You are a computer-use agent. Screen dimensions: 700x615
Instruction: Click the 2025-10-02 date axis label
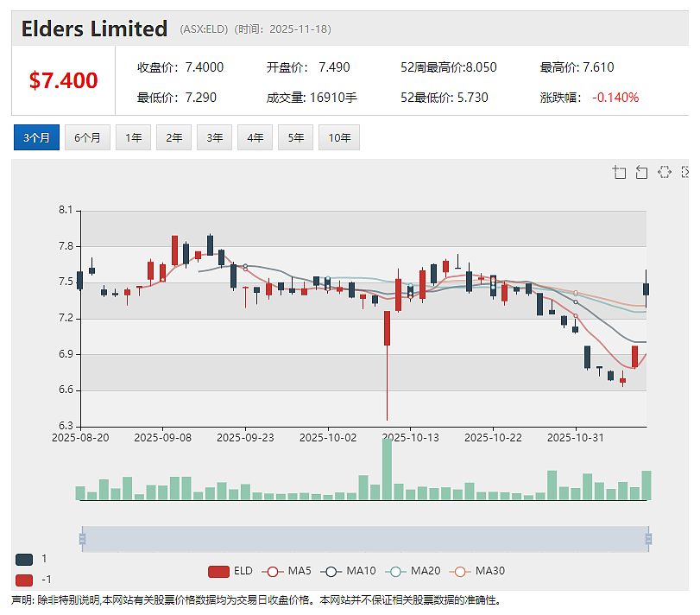[x=328, y=438]
